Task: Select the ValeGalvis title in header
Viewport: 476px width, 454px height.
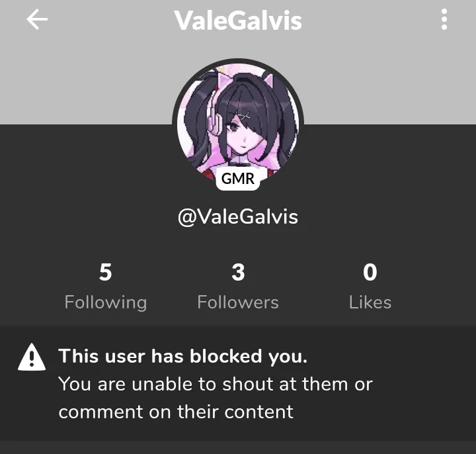Action: (238, 21)
